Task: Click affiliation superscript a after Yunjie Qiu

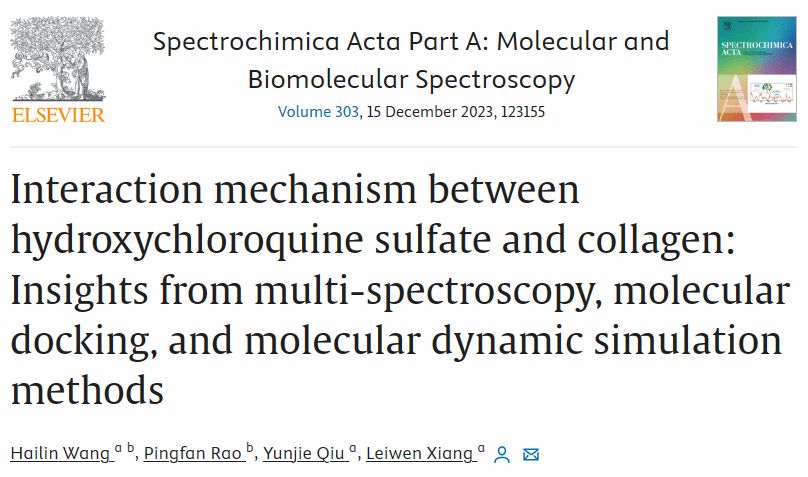Action: coord(352,450)
